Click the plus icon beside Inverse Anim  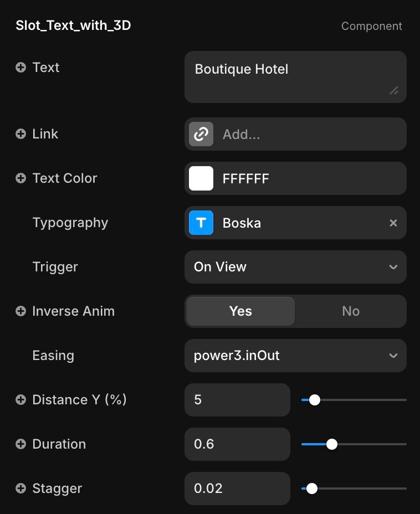pyautogui.click(x=21, y=311)
